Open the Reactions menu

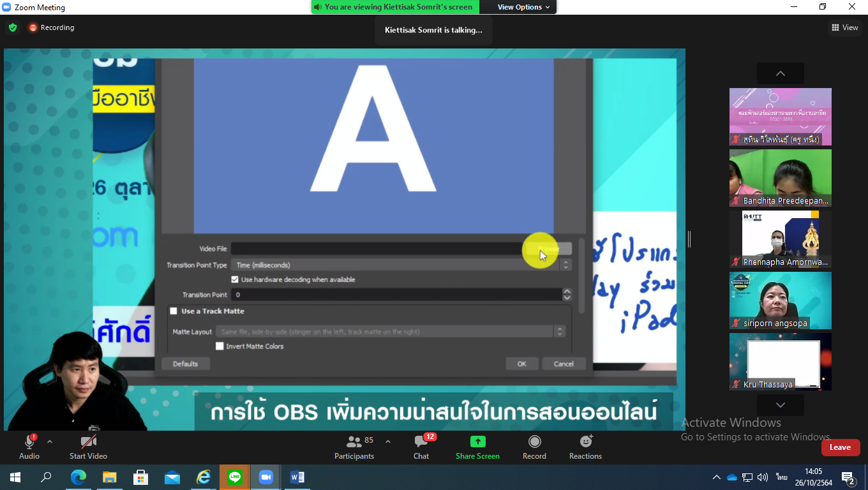pyautogui.click(x=585, y=447)
